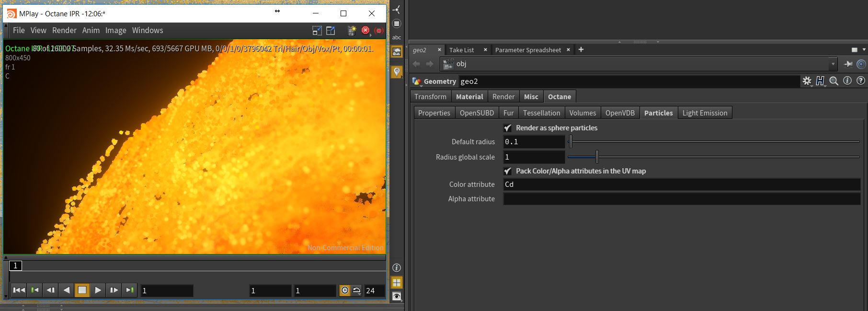868x311 pixels.
Task: Edit the geo2 node name field
Action: 629,81
